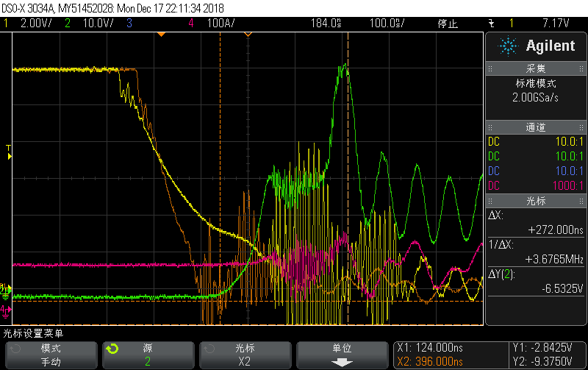Viewport: 588px width, 370px height.
Task: Open the 采集 panel header
Action: click(536, 68)
